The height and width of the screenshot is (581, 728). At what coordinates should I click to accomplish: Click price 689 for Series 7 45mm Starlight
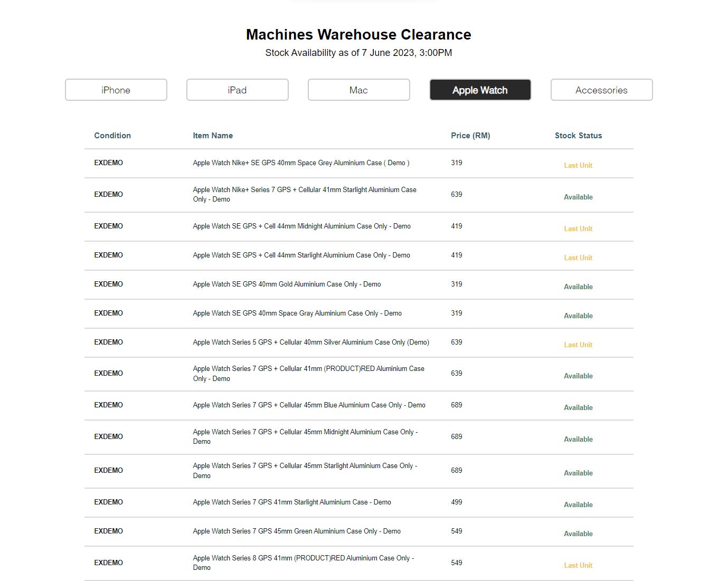pyautogui.click(x=457, y=470)
